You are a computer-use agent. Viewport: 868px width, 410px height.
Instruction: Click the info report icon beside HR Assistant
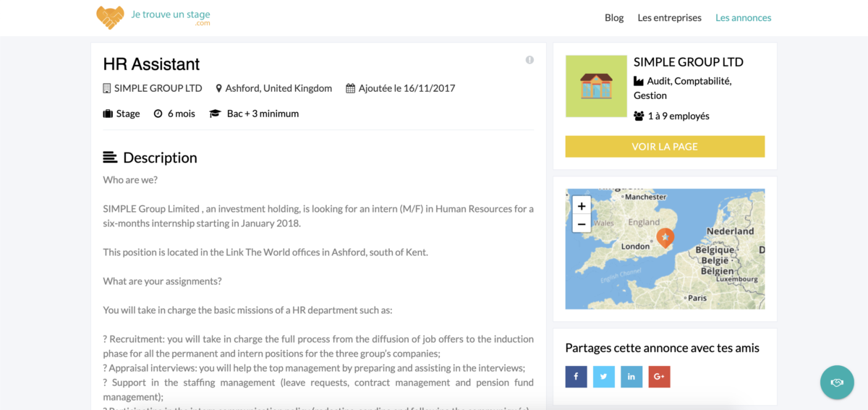pos(529,60)
